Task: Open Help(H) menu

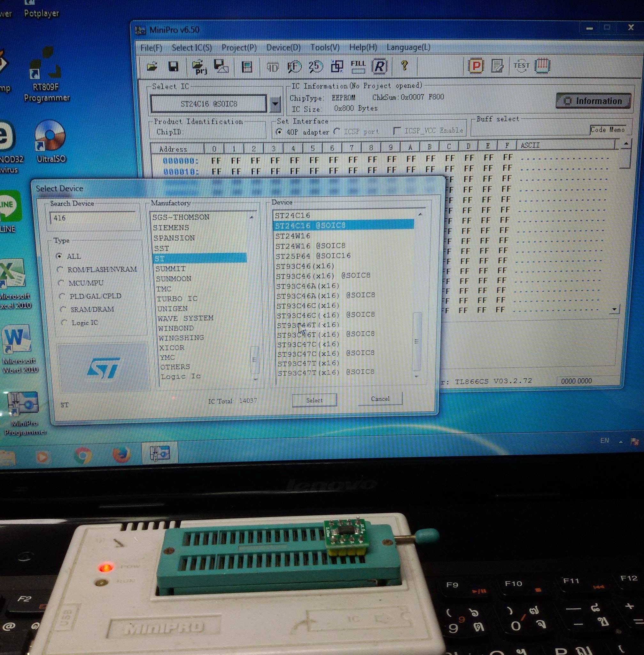Action: pos(363,47)
